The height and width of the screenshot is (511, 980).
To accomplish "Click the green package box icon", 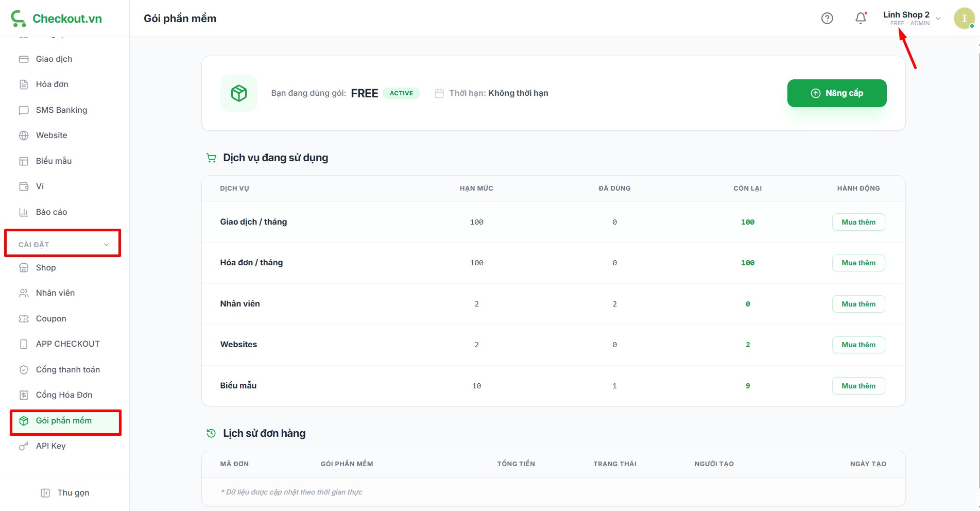I will click(239, 93).
